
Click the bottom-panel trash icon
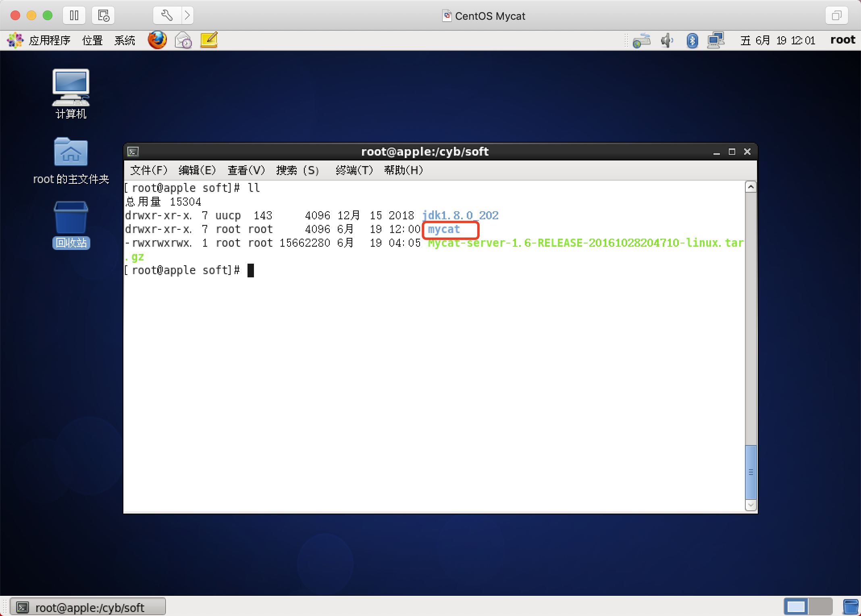point(851,607)
